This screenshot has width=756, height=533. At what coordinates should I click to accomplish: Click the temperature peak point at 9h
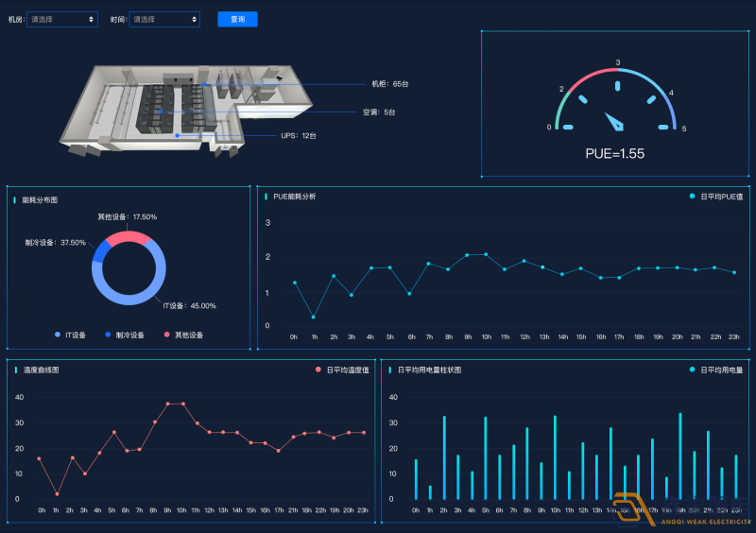[167, 404]
